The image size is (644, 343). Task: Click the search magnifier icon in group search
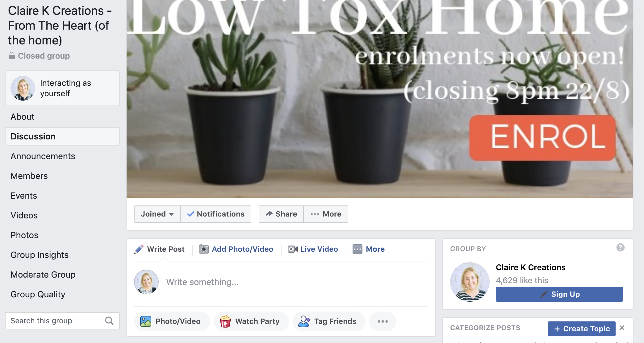[x=109, y=321]
